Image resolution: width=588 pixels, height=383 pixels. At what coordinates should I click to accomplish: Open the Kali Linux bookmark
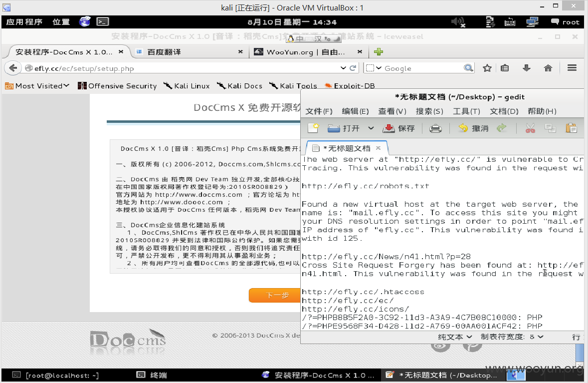[187, 86]
